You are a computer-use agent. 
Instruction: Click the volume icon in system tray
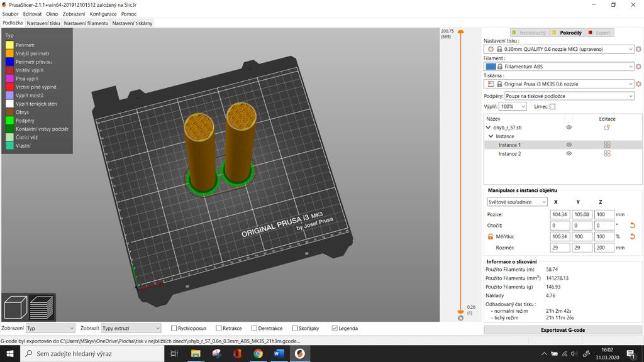[x=574, y=353]
